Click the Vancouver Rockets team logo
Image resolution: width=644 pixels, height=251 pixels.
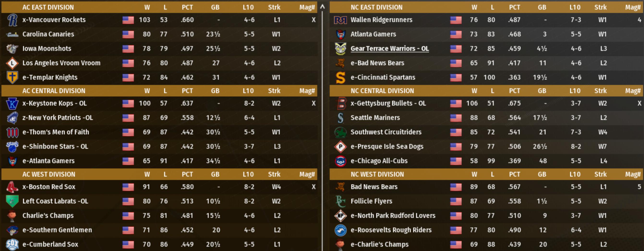(x=12, y=20)
